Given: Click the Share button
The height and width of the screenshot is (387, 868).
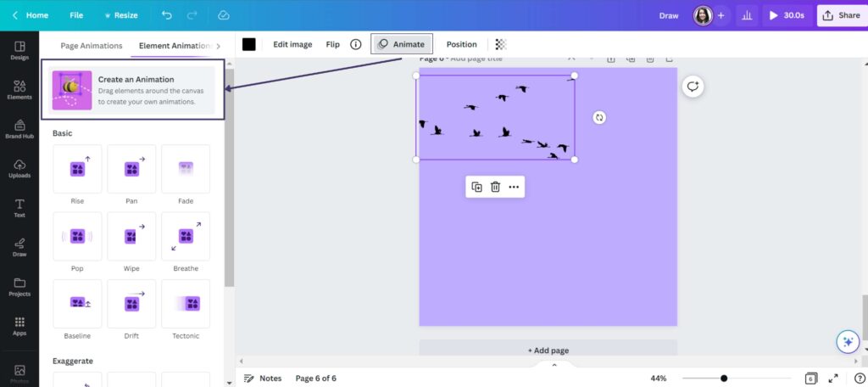Looking at the screenshot, I should [x=842, y=15].
